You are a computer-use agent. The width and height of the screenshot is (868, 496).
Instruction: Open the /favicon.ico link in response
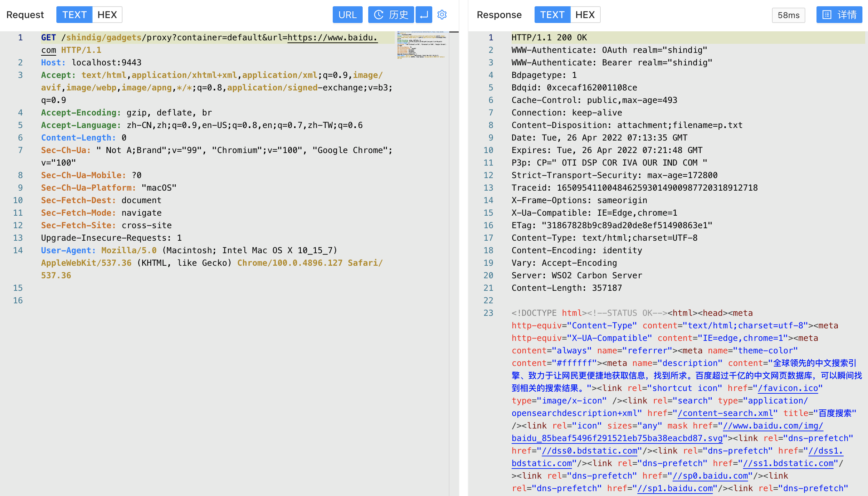point(788,388)
